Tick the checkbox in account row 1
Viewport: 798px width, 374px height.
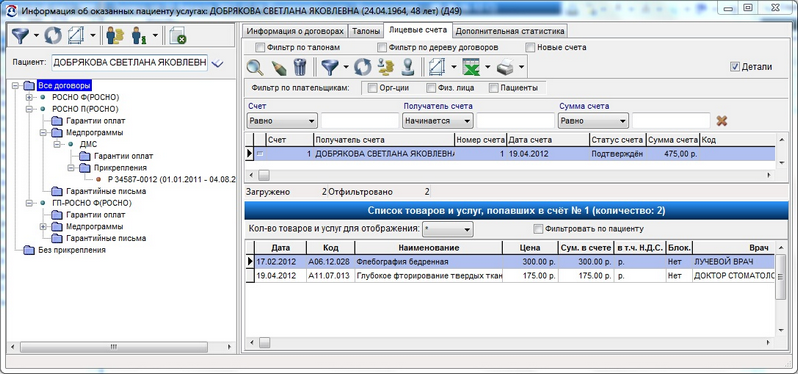tap(260, 154)
